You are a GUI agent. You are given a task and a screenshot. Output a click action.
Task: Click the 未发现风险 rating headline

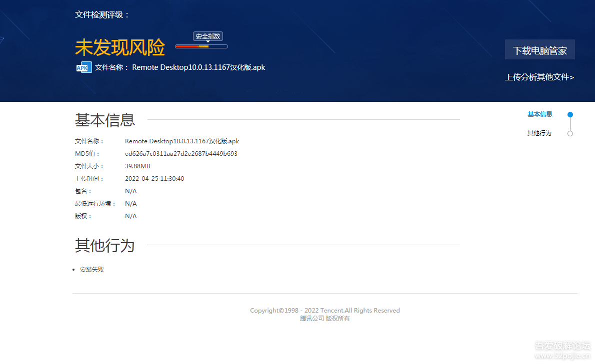tap(120, 46)
